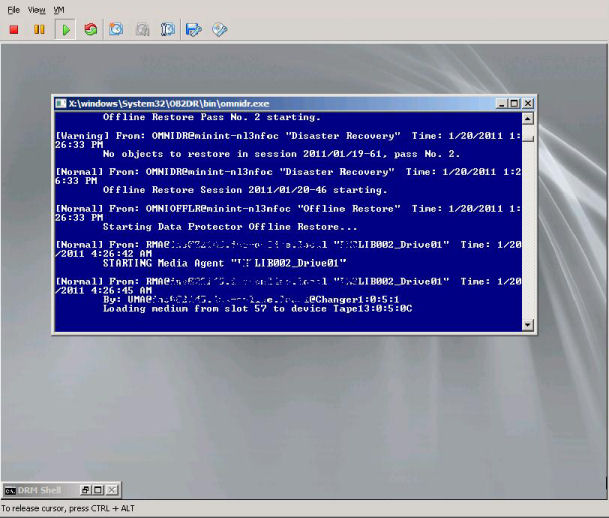
Task: Close the DRM Shell window
Action: pyautogui.click(x=111, y=490)
